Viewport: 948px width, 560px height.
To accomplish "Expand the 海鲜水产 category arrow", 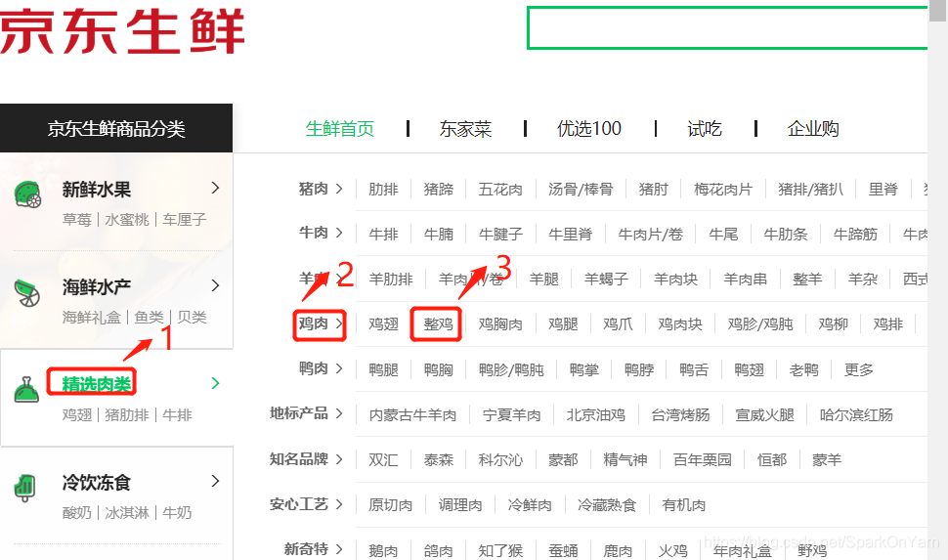I will tap(215, 285).
